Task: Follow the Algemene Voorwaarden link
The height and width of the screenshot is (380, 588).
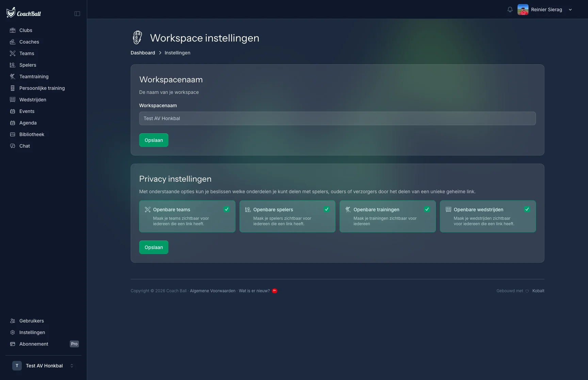Action: click(x=213, y=291)
